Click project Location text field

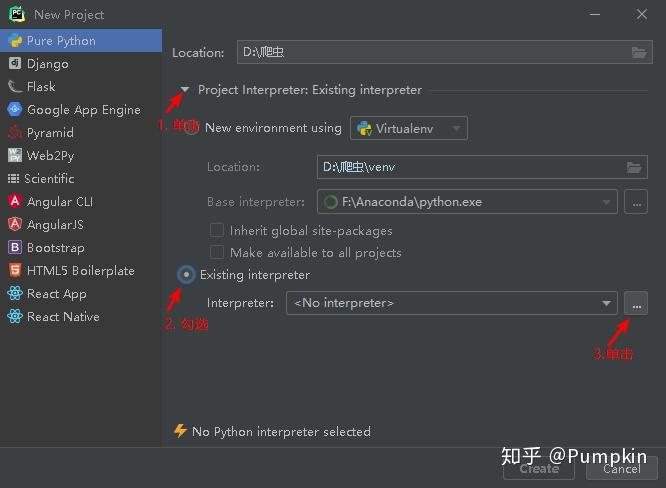coord(445,52)
